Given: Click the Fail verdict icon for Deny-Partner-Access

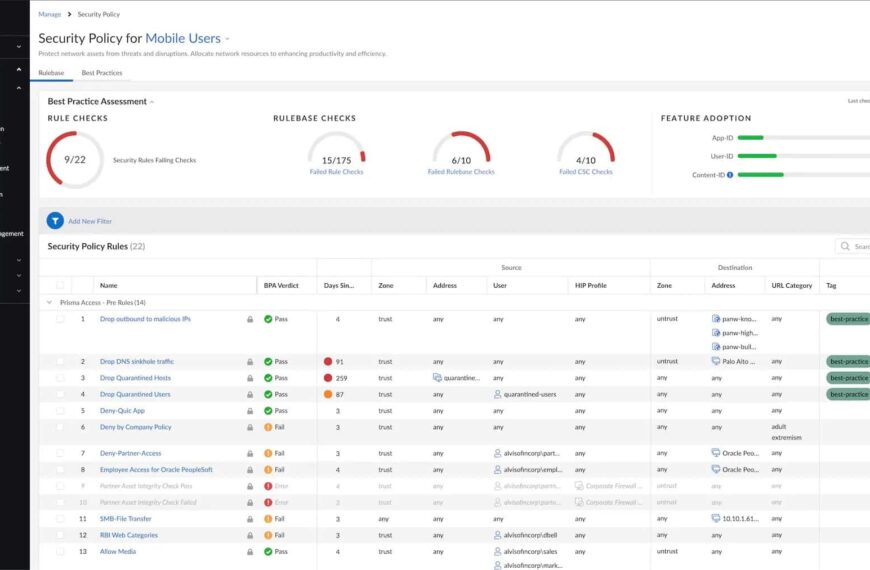Looking at the screenshot, I should 268,453.
